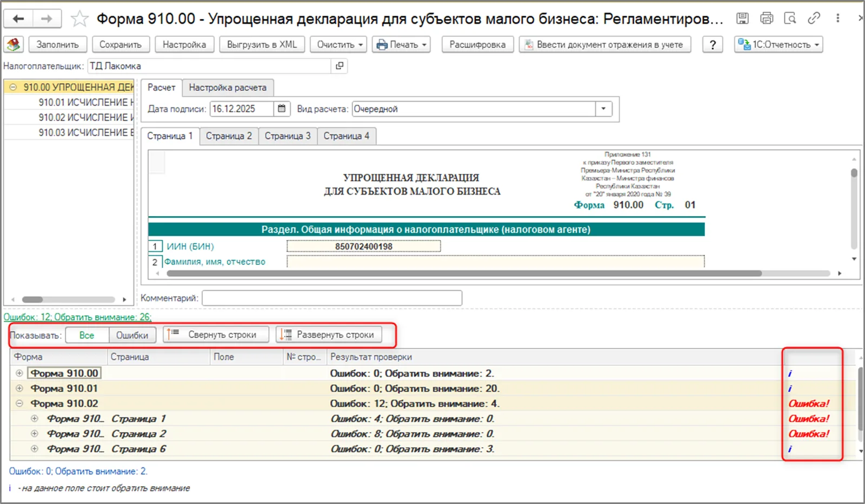Go forward with the right arrow button
The height and width of the screenshot is (504, 865).
coord(47,19)
